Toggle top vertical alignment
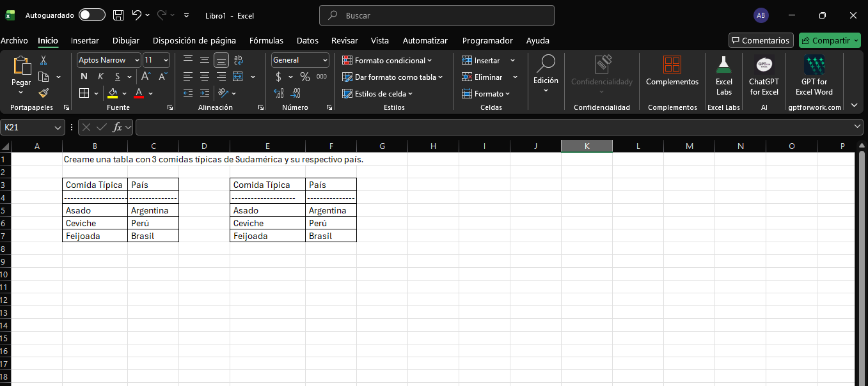Screen dimensions: 868x386 pos(188,60)
